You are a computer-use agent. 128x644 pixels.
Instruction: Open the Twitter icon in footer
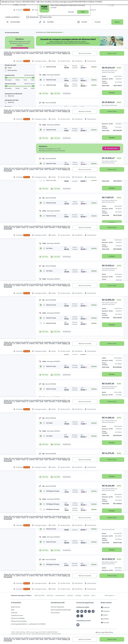coord(102,615)
